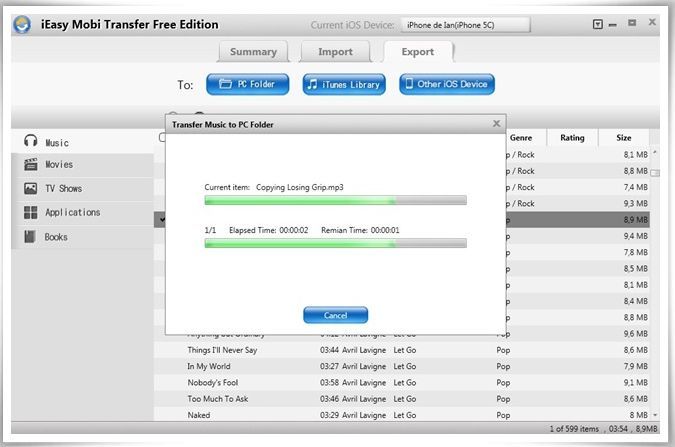Export to PC Folder
Viewport: 675px width, 447px height.
(248, 84)
